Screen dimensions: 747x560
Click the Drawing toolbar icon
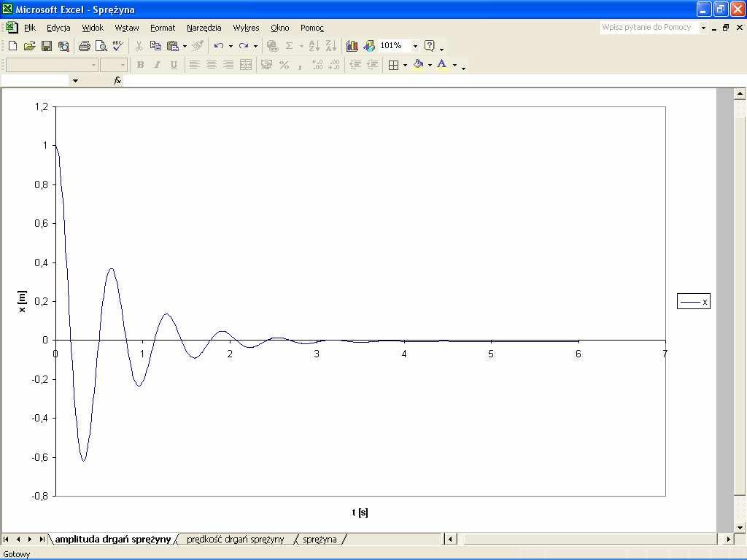(369, 46)
